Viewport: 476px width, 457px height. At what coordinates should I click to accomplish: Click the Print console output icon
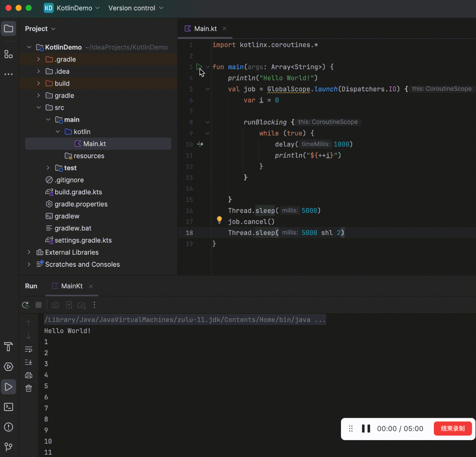pyautogui.click(x=28, y=375)
